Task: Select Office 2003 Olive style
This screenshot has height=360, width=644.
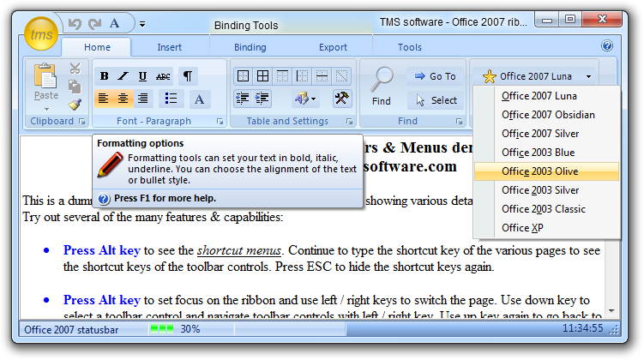Action: tap(546, 171)
